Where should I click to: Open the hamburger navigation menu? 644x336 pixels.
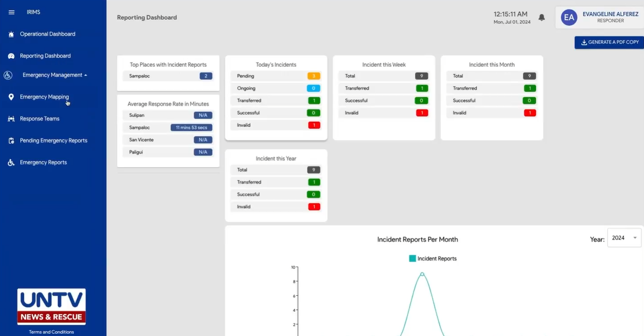click(11, 12)
